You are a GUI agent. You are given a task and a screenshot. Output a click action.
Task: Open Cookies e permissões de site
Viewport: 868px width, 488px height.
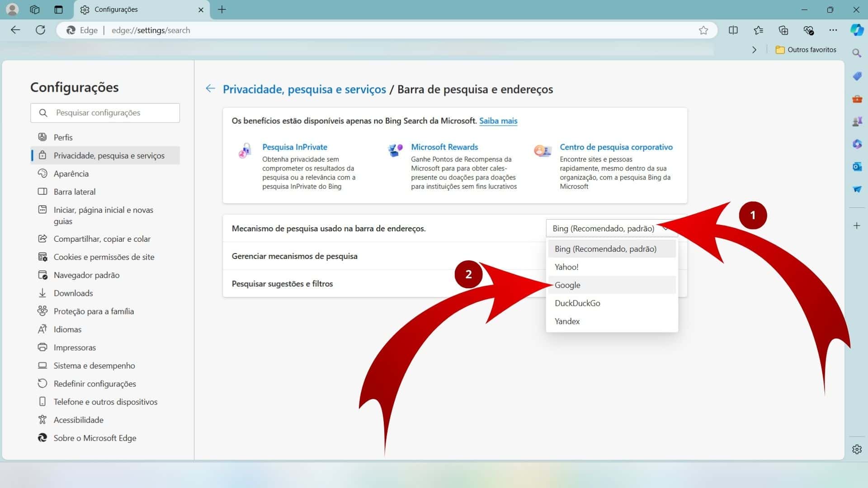pos(105,257)
